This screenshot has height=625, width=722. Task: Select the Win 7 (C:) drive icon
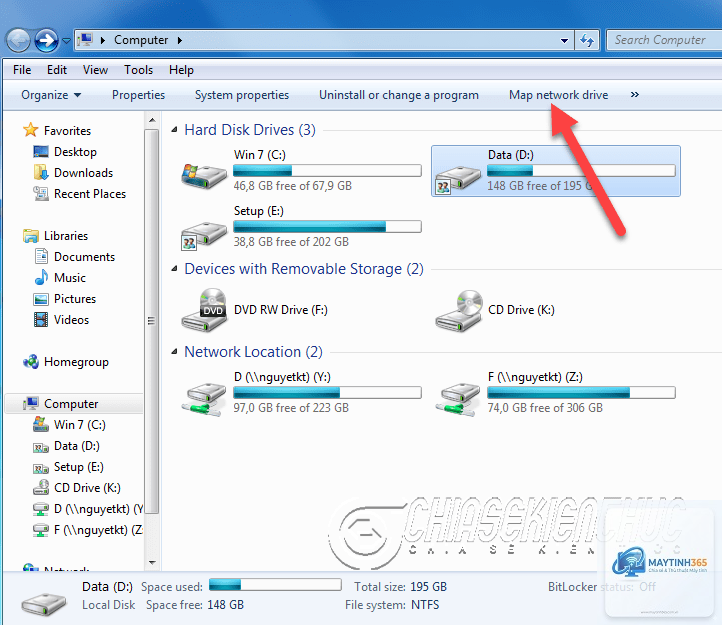[x=204, y=175]
